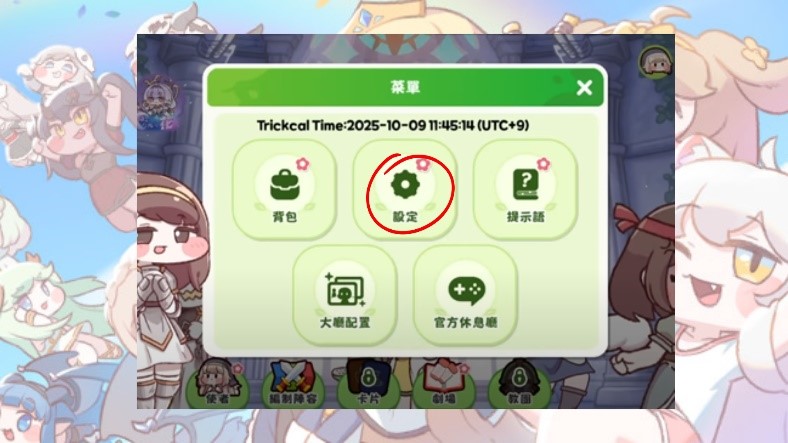Tap the locked 教團 icon
Viewport: 788px width, 443px height.
tap(519, 384)
